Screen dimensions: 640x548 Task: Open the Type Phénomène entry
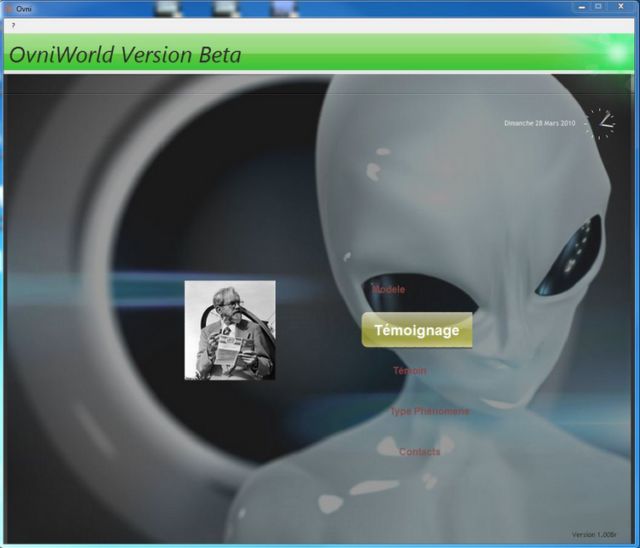click(x=429, y=411)
